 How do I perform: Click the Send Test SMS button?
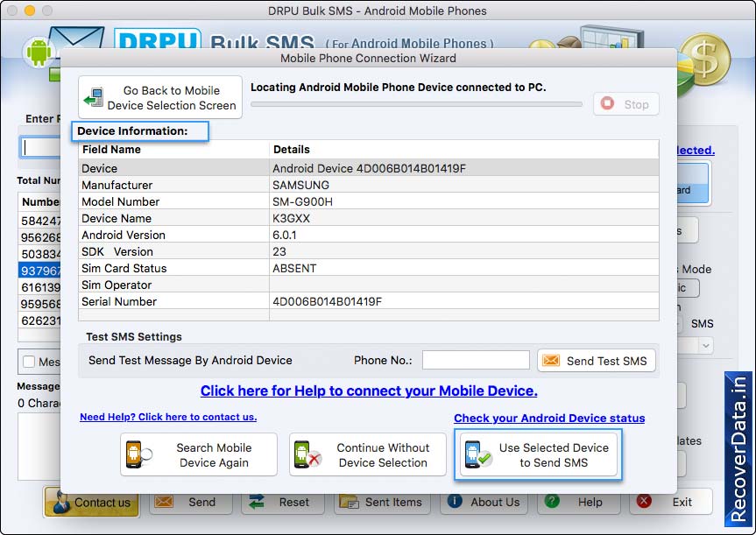click(597, 361)
